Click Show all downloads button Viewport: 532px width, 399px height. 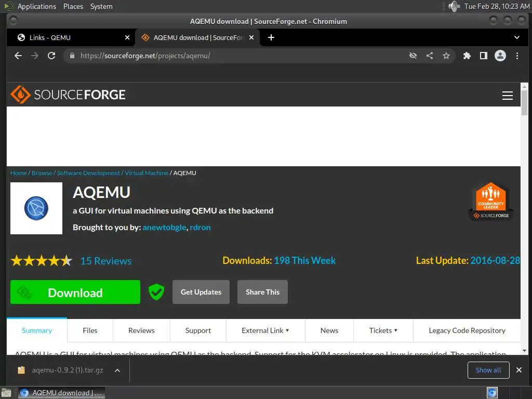[488, 370]
